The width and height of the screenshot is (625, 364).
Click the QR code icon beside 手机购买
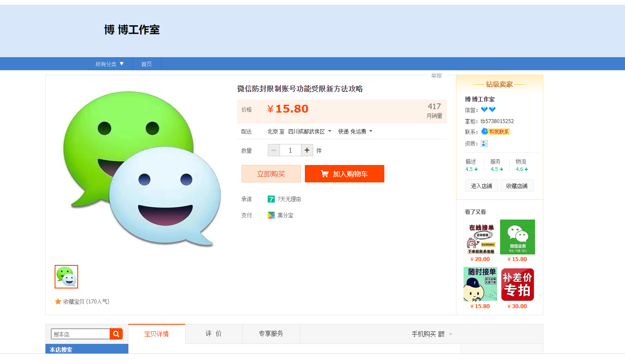click(x=442, y=334)
